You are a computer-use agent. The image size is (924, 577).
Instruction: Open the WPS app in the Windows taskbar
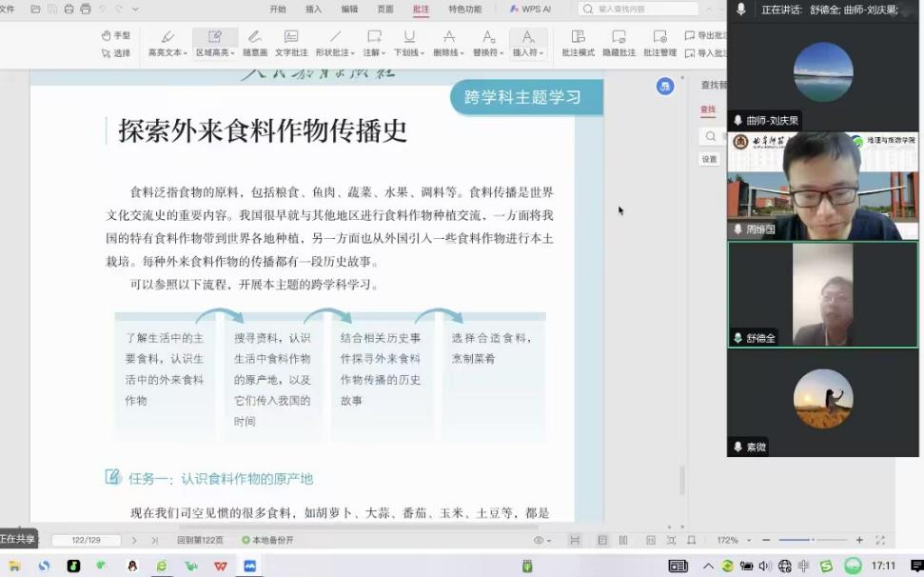(221, 566)
